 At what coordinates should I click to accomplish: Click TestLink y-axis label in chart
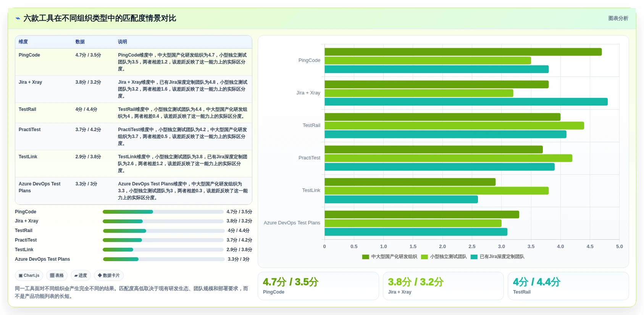click(x=311, y=190)
